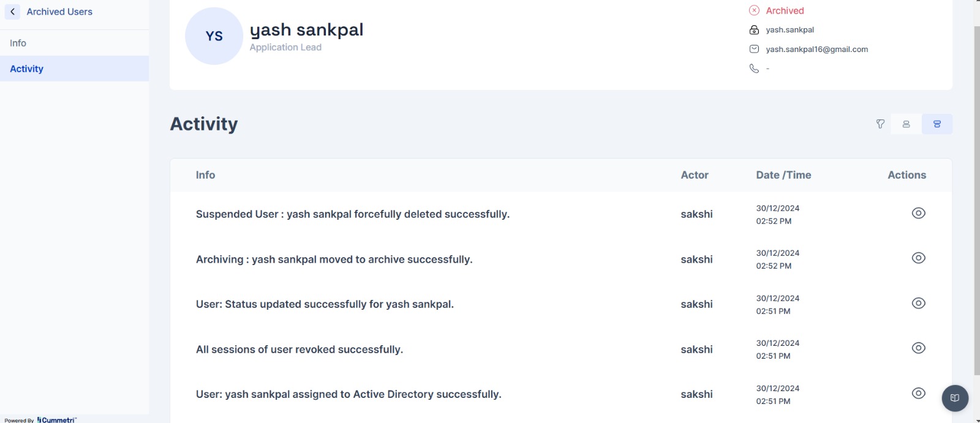This screenshot has width=980, height=423.
Task: Open the floating help book button
Action: click(x=954, y=398)
